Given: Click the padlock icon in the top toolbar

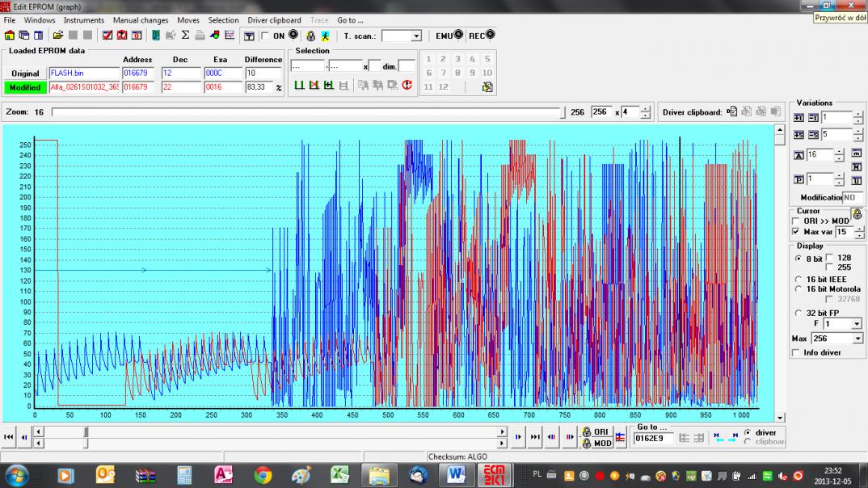Looking at the screenshot, I should coord(310,36).
